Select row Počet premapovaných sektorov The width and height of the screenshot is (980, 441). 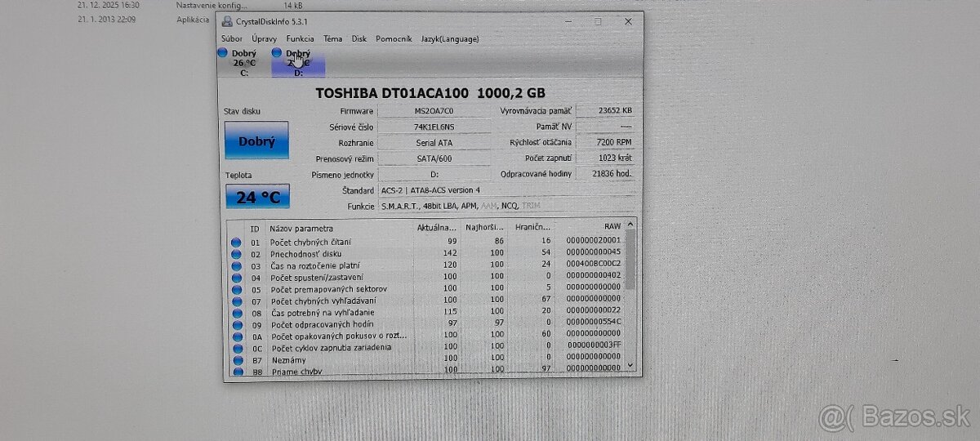[x=425, y=289]
